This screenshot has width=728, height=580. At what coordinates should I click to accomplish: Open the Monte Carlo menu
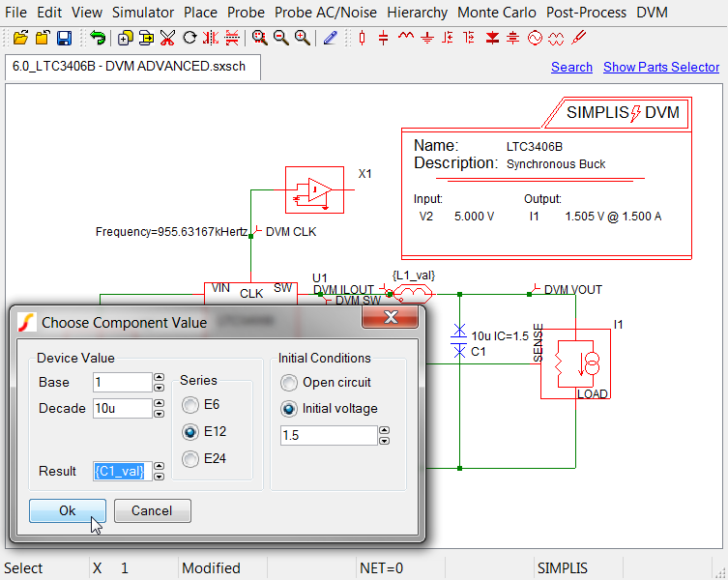point(497,13)
